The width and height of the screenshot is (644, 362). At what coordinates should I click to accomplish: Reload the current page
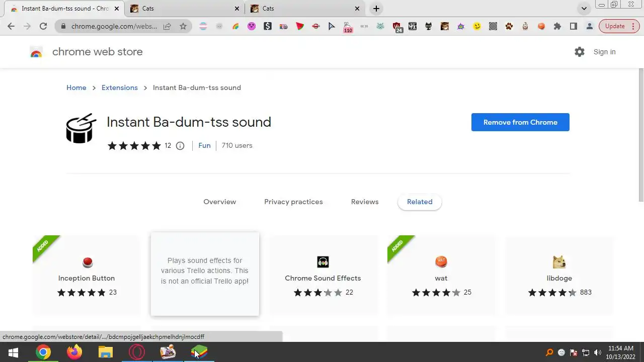43,26
